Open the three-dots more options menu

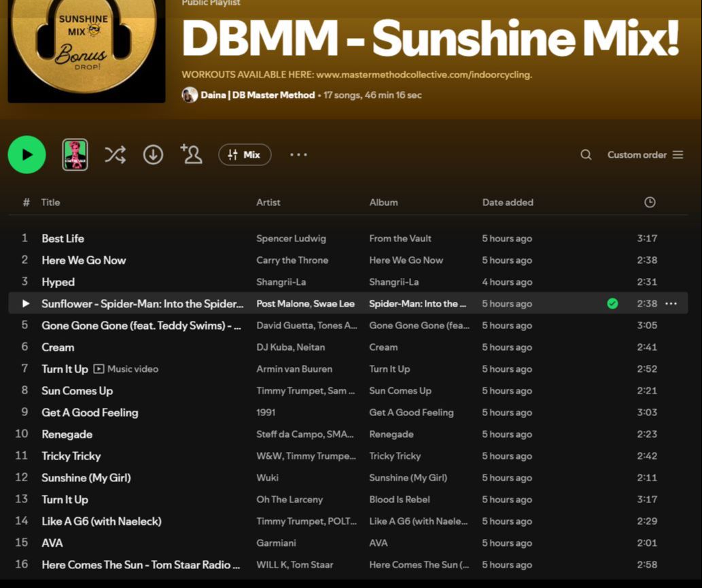point(298,154)
